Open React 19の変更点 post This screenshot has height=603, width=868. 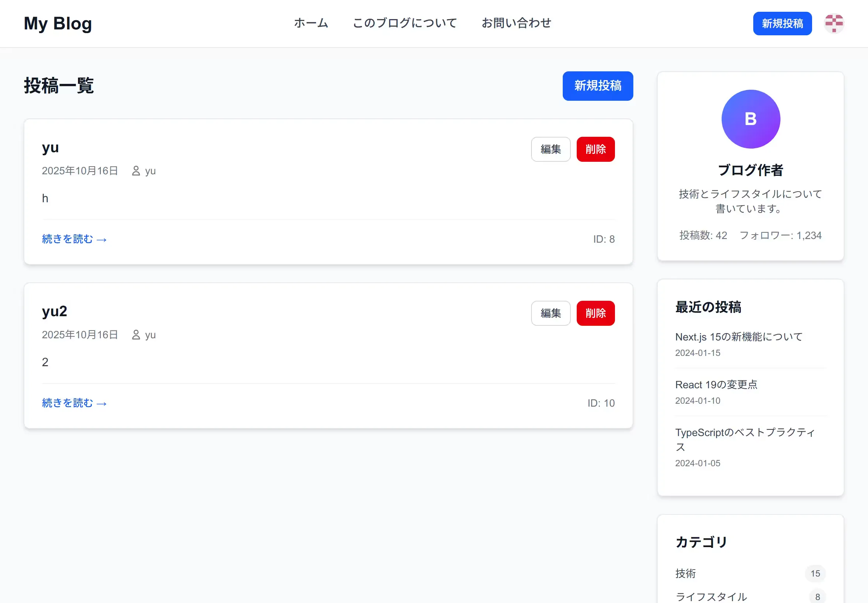pyautogui.click(x=716, y=385)
